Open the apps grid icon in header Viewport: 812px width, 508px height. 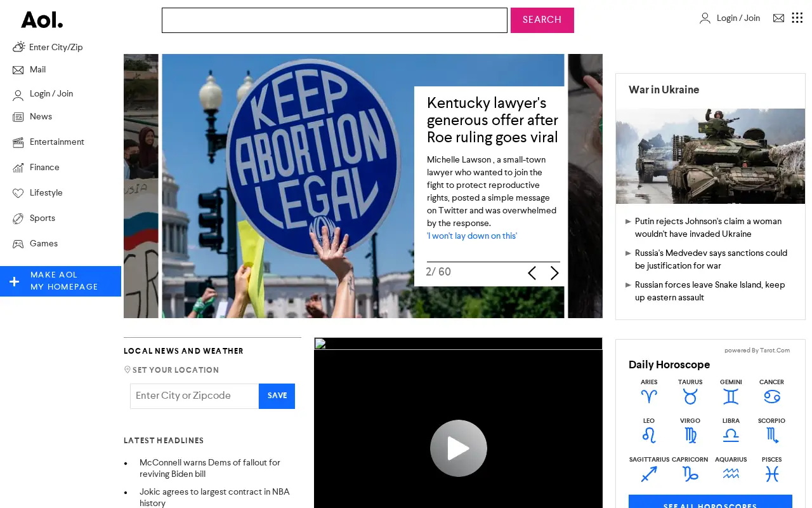(x=797, y=18)
